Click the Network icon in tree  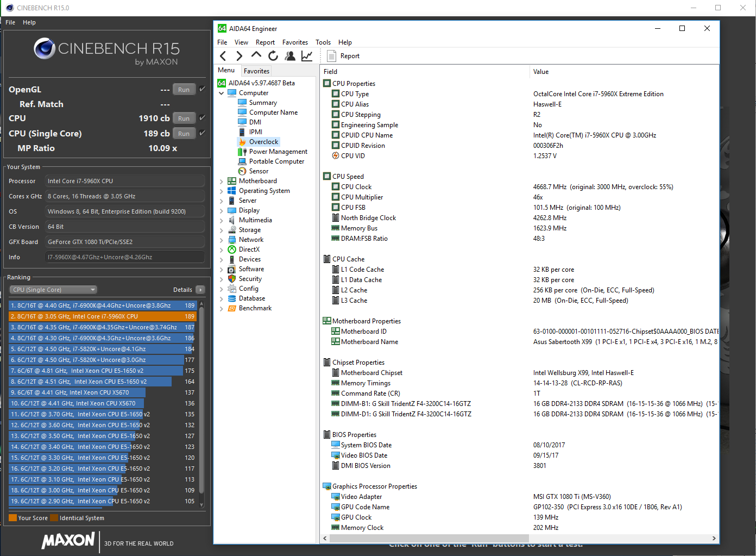click(x=232, y=240)
